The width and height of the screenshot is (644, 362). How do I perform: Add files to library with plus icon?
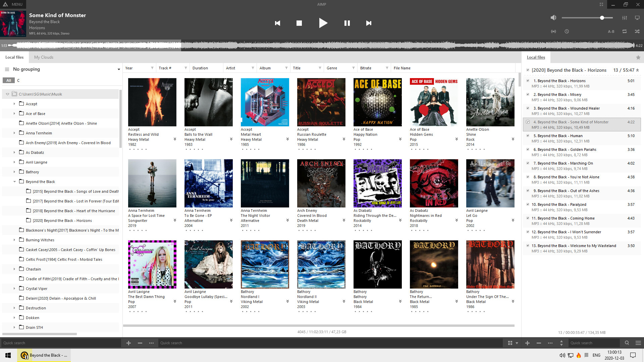(128, 343)
